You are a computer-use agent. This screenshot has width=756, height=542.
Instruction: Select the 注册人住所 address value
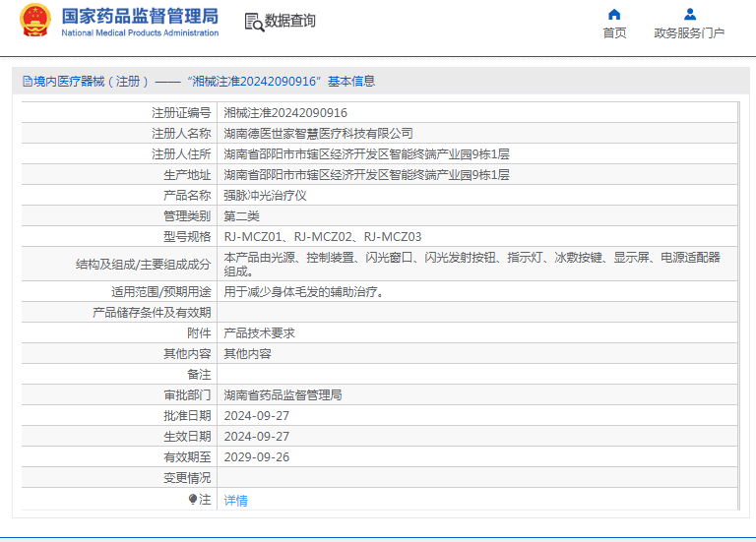tap(366, 154)
